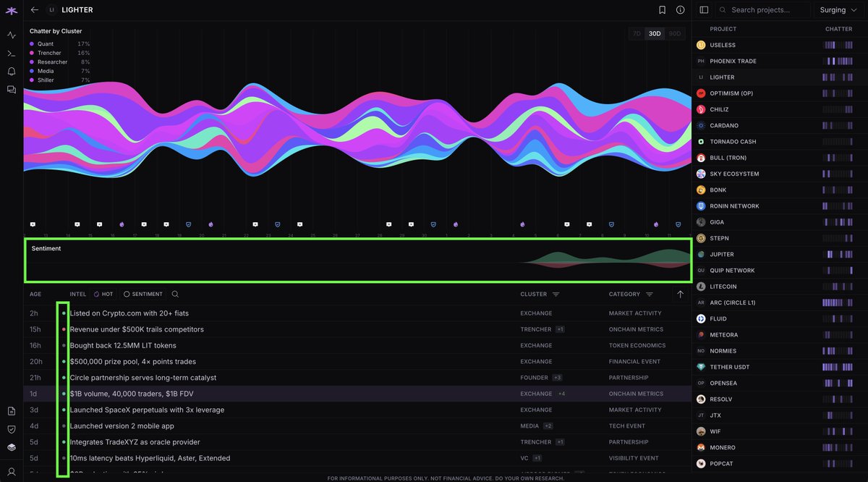The width and height of the screenshot is (868, 482).
Task: Open the CLUSTER column filter
Action: (556, 295)
